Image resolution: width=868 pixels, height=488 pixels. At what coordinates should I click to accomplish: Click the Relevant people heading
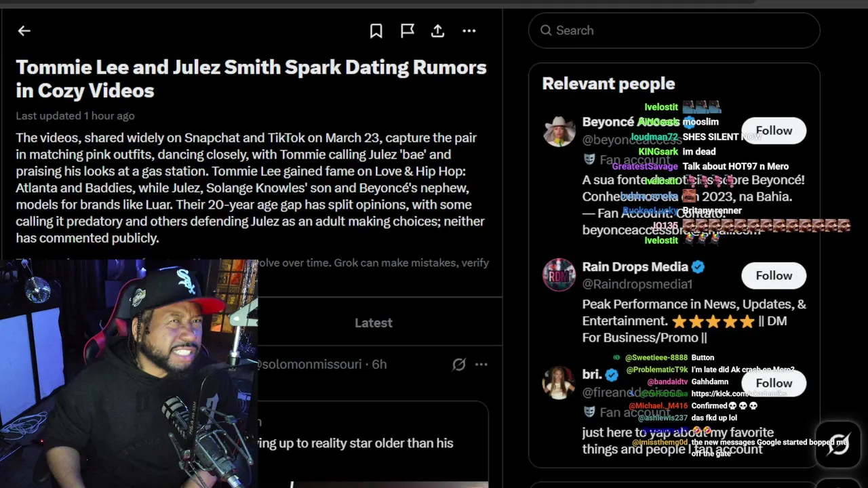pyautogui.click(x=609, y=84)
